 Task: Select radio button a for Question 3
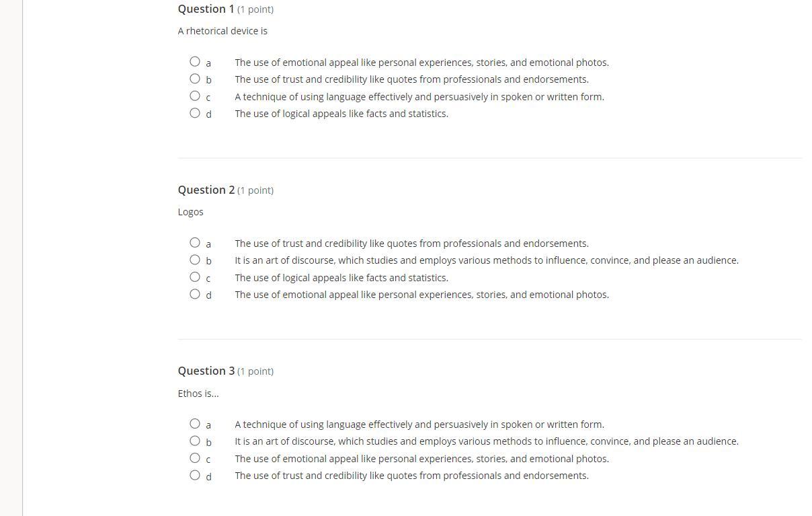pyautogui.click(x=195, y=424)
